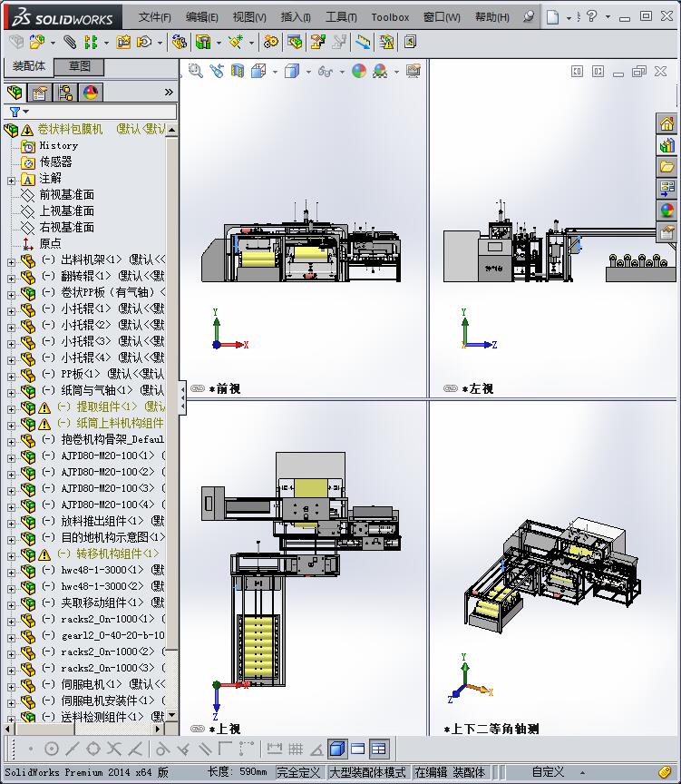Image resolution: width=681 pixels, height=784 pixels.
Task: Click the Zoom to Area magnifier icon
Action: (x=195, y=71)
